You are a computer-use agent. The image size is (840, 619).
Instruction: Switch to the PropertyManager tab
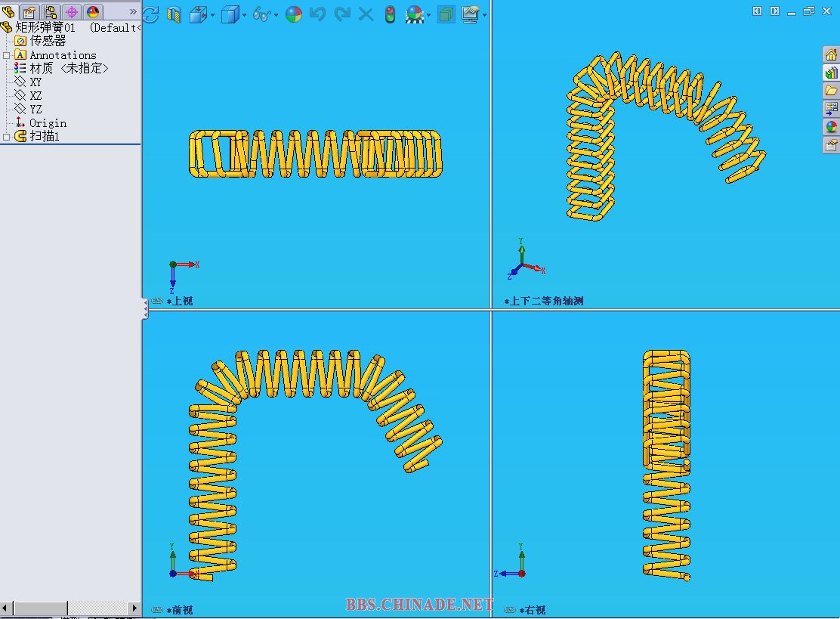[29, 12]
